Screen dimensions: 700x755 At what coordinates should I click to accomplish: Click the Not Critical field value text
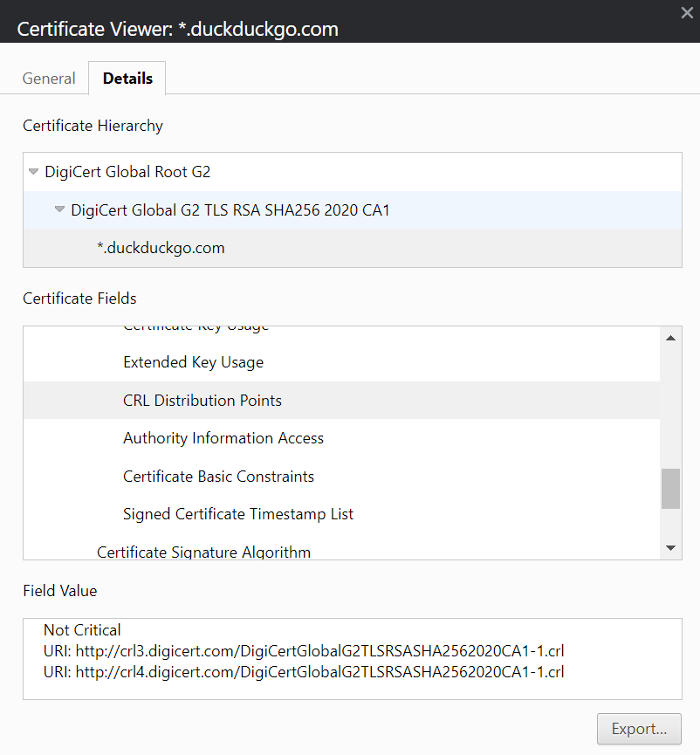[82, 630]
